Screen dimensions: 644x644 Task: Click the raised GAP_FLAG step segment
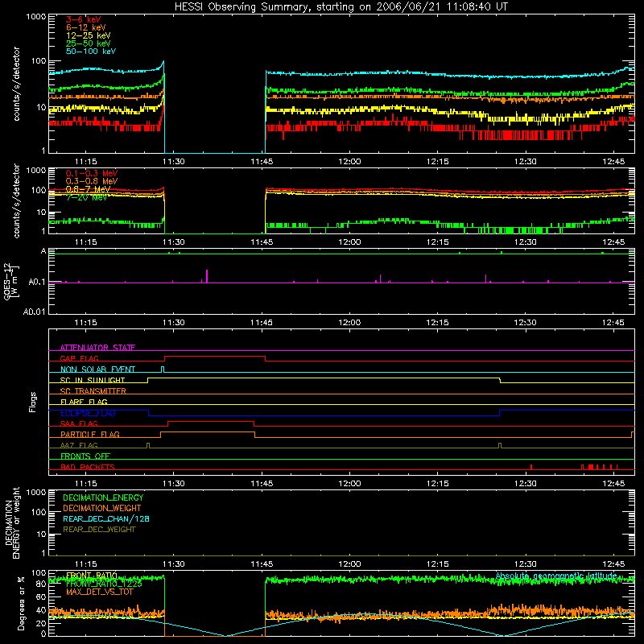(215, 357)
